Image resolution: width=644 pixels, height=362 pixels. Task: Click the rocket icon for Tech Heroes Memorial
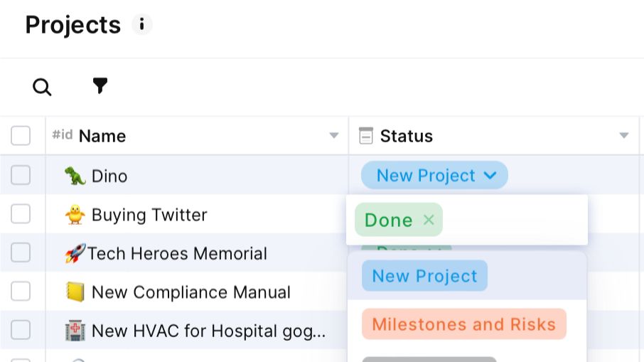coord(75,254)
